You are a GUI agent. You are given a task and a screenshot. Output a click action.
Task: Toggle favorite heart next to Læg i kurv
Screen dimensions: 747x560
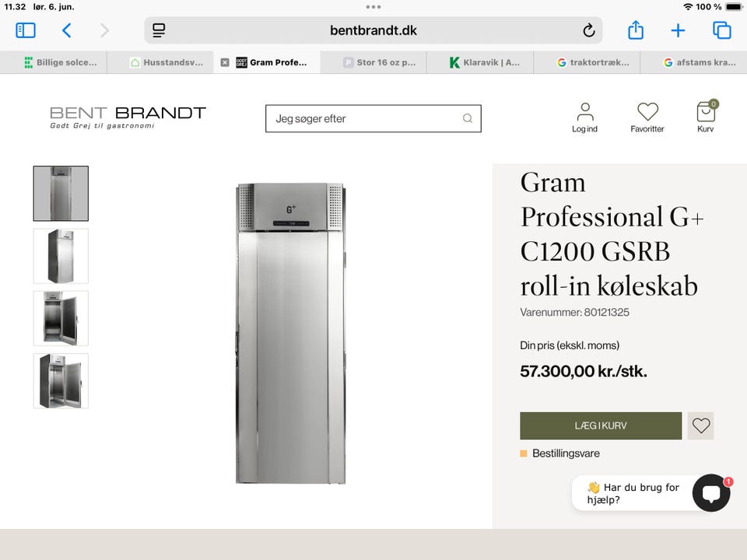click(701, 425)
